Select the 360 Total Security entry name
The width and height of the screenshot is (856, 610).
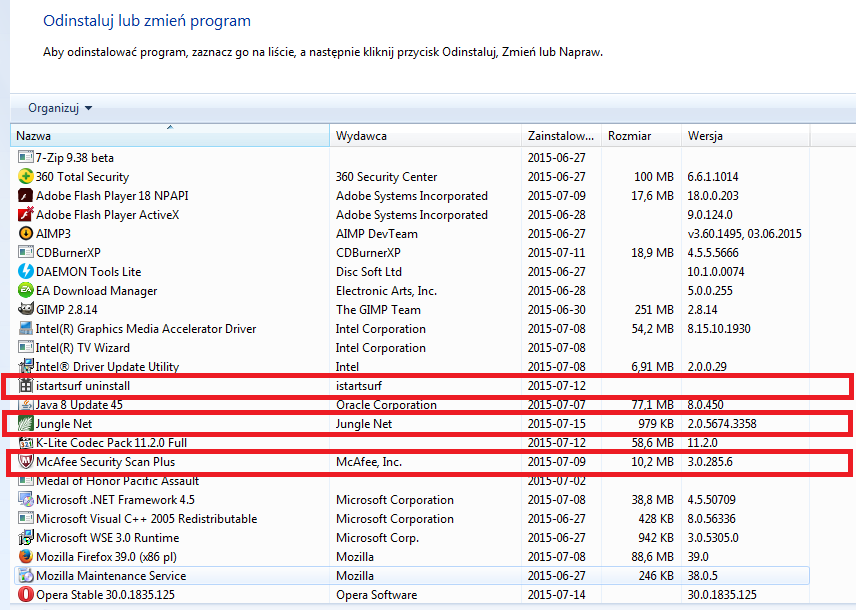tap(82, 176)
